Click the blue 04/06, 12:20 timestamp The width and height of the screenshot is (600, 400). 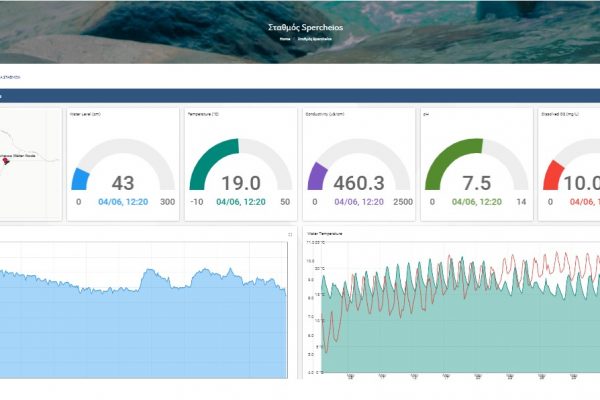point(123,202)
